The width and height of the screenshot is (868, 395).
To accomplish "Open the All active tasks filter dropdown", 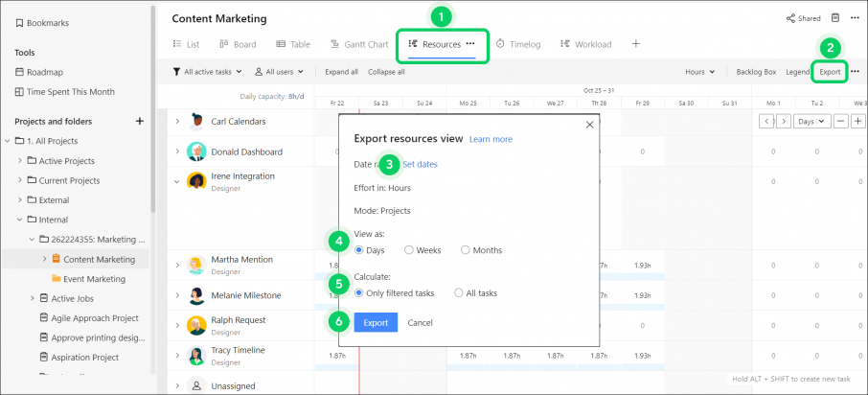I will coord(208,72).
